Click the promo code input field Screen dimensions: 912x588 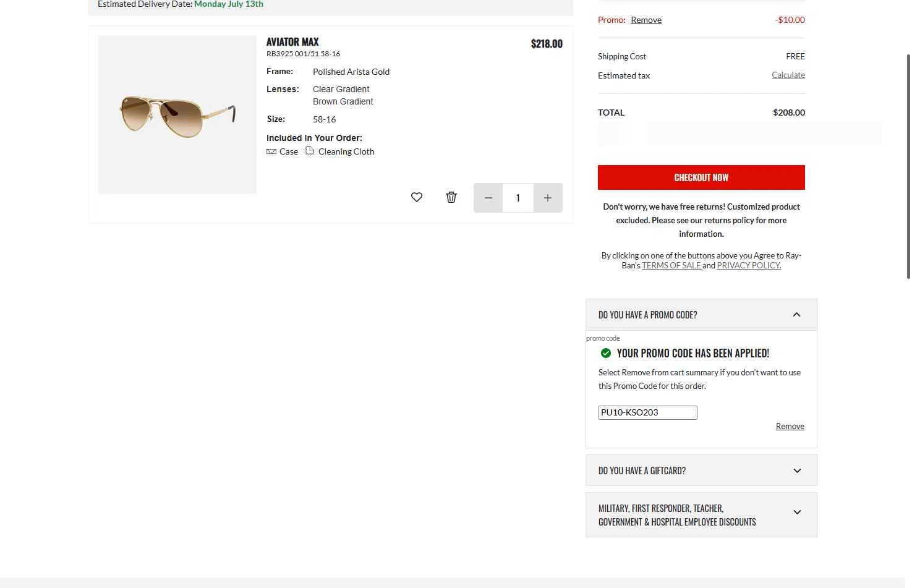648,412
